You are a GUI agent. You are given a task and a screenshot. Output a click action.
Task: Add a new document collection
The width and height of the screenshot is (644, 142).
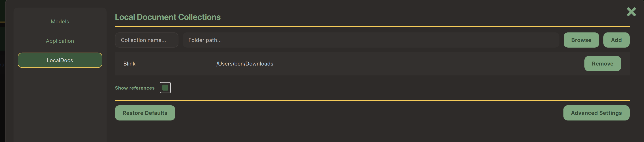click(x=616, y=40)
